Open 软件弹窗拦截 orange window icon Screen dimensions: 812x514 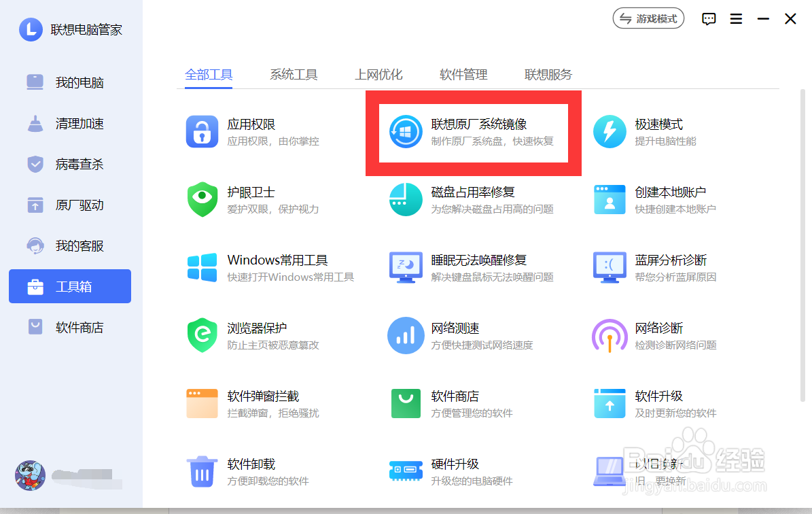click(202, 403)
